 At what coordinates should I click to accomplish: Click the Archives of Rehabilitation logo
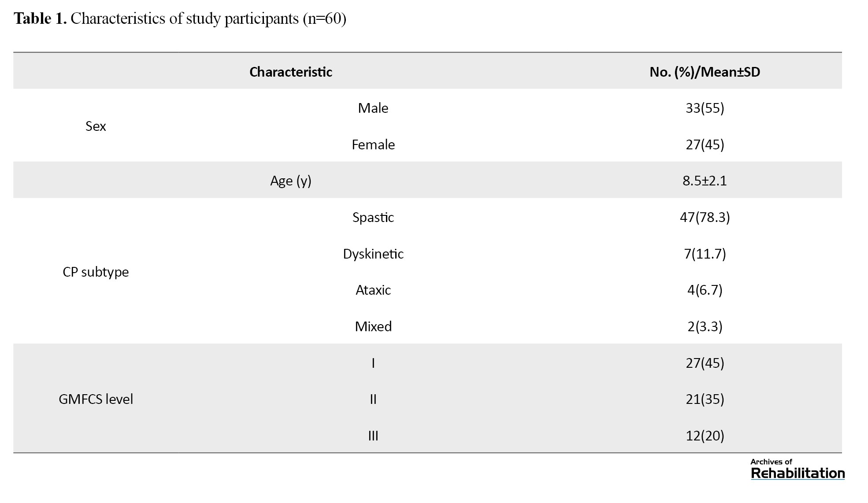click(798, 469)
